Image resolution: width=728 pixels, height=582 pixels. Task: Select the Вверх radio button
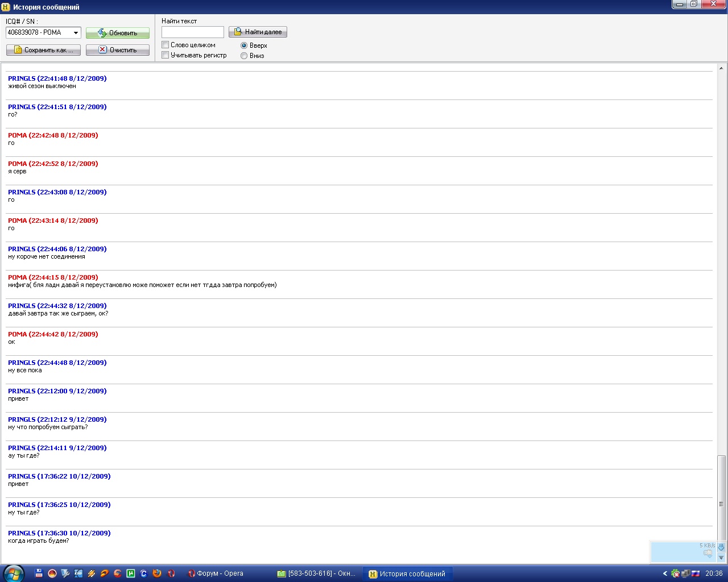[244, 45]
